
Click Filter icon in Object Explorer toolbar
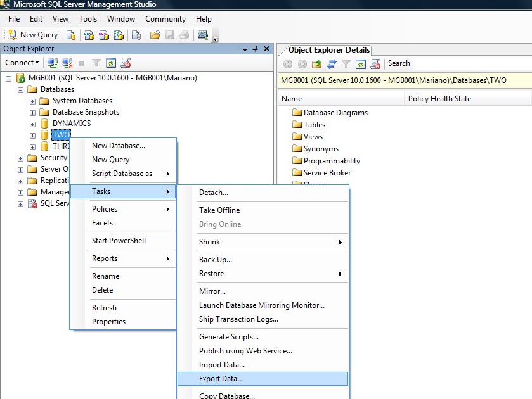point(96,63)
